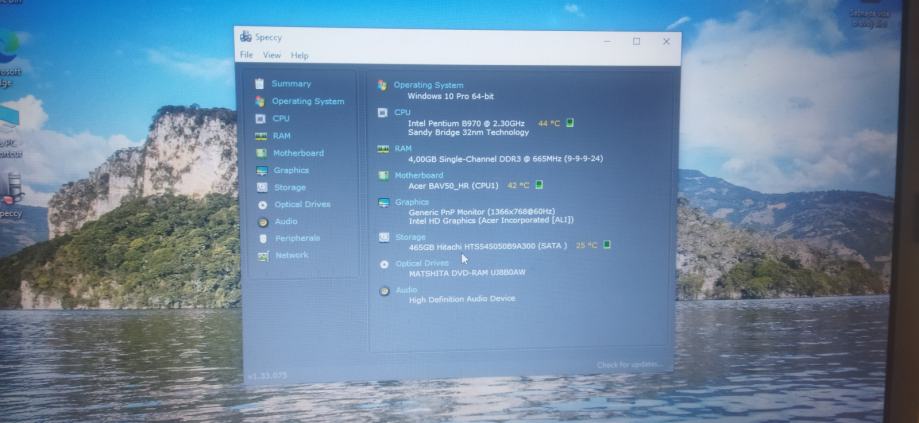Click the speaker icon beside the Audio heading
Viewport: 919px width, 423px height.
[x=384, y=291]
